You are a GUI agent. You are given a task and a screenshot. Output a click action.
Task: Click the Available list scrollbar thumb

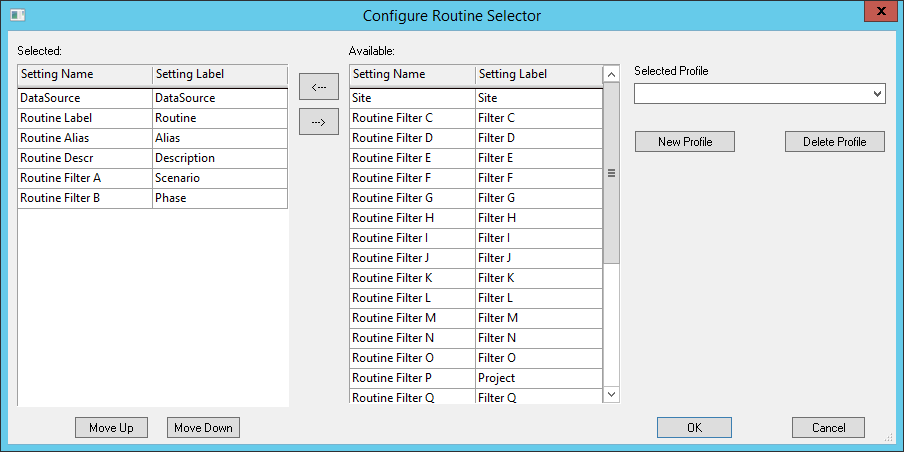click(611, 172)
